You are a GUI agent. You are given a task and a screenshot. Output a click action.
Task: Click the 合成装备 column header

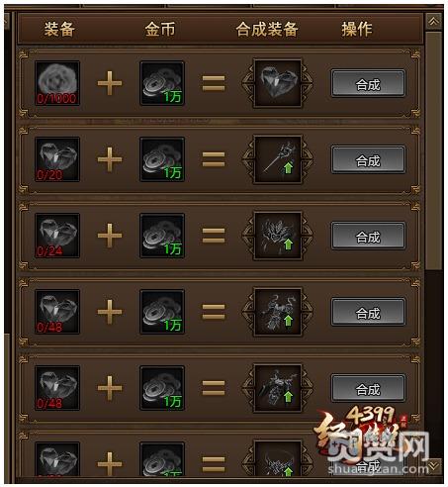[x=267, y=29]
